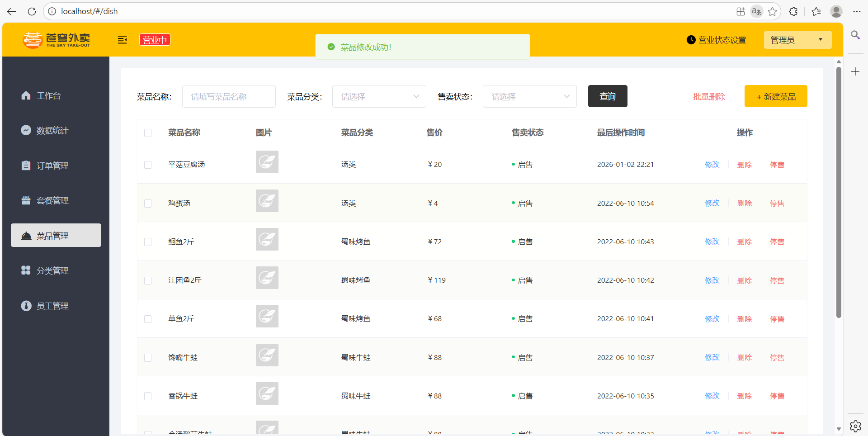Click 停售 for 鮰鱼2斤

coord(777,242)
